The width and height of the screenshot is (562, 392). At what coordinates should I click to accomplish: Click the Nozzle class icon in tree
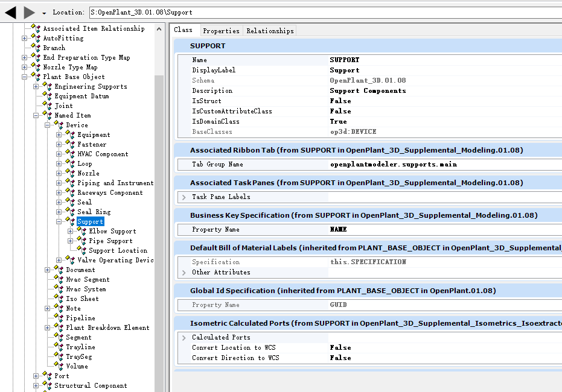(x=71, y=173)
